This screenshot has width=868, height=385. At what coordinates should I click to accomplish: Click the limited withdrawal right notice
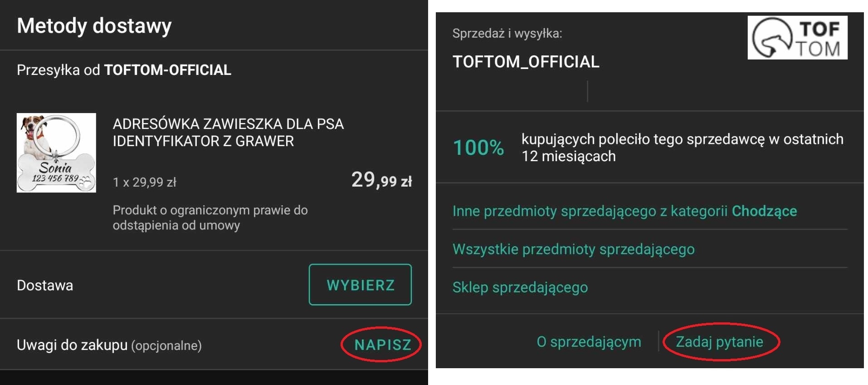tap(210, 217)
